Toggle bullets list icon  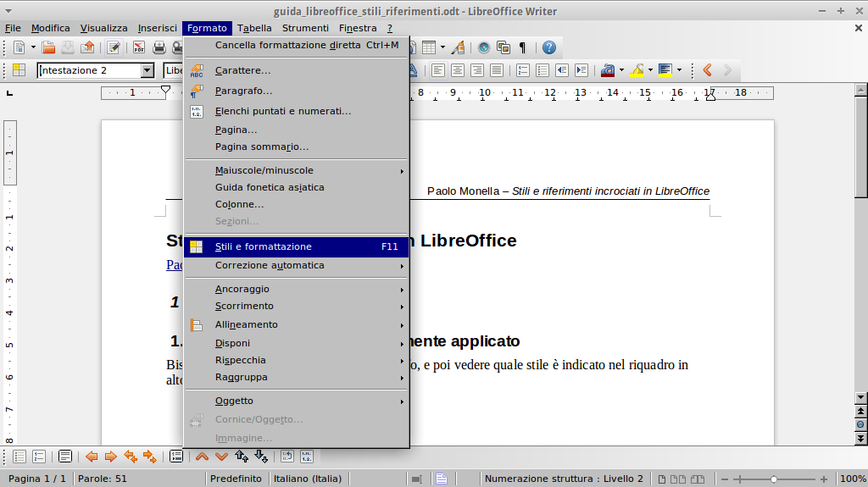click(x=542, y=70)
